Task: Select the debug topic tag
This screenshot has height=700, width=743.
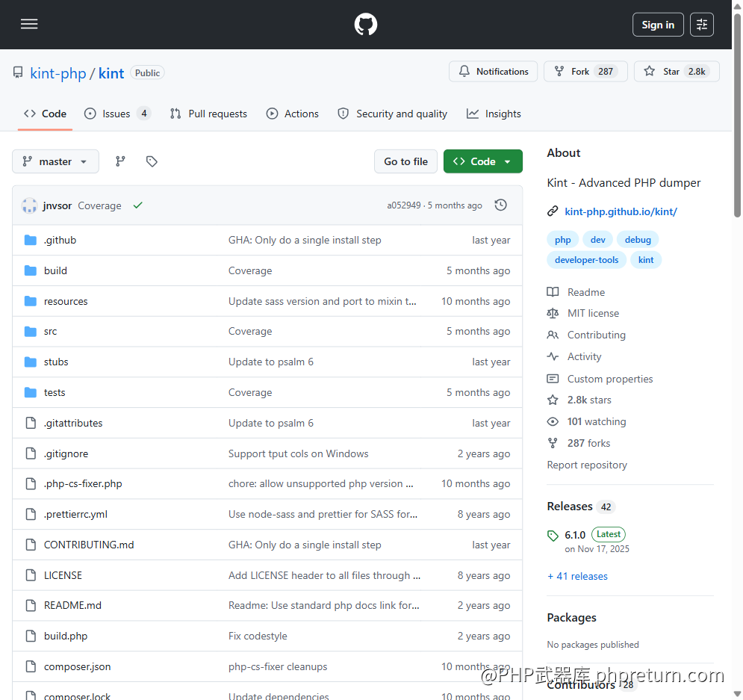Action: pyautogui.click(x=638, y=240)
